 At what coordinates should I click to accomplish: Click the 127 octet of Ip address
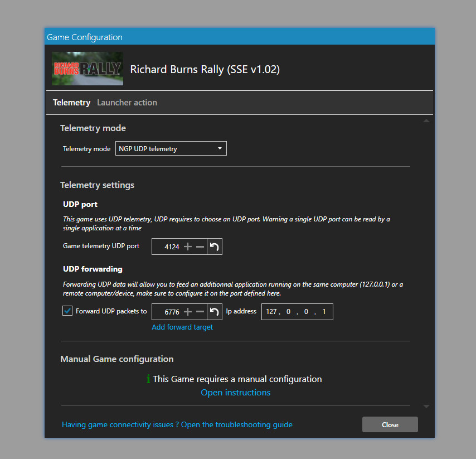(271, 312)
